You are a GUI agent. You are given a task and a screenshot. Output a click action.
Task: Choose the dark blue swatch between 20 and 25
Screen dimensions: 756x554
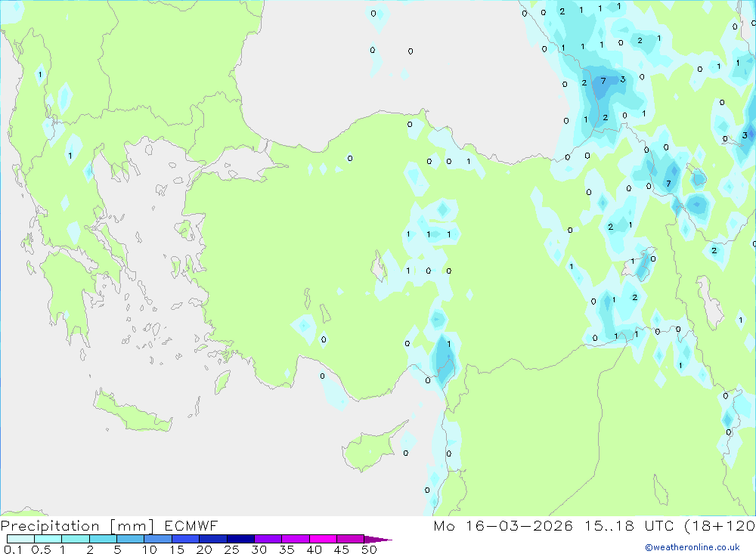tap(212, 539)
